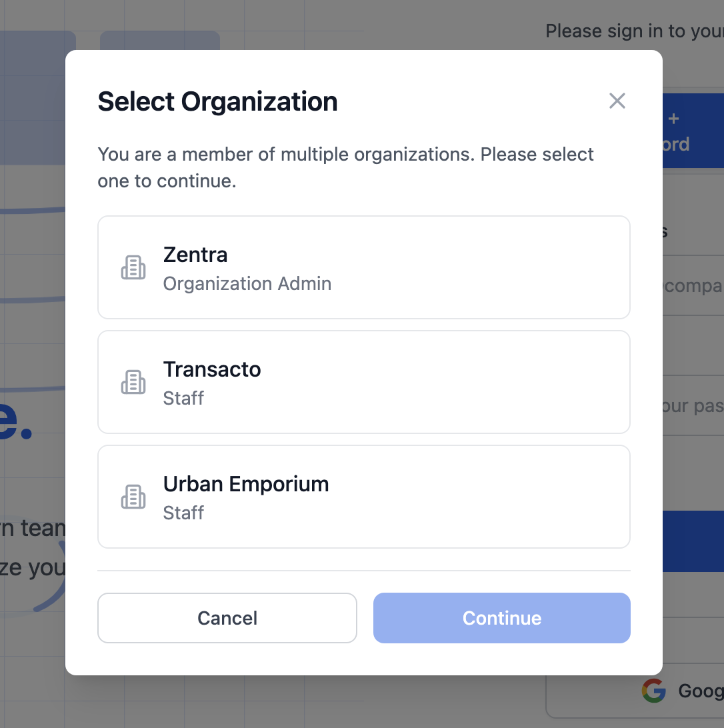Viewport: 724px width, 728px height.
Task: Click Cancel to abort organization selection
Action: coord(227,618)
